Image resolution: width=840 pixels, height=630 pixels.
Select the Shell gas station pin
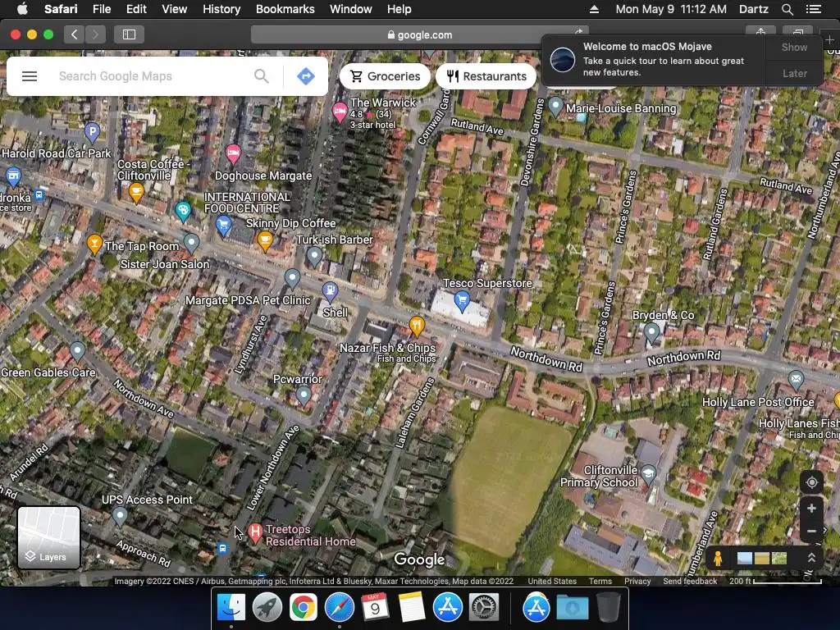click(x=330, y=292)
